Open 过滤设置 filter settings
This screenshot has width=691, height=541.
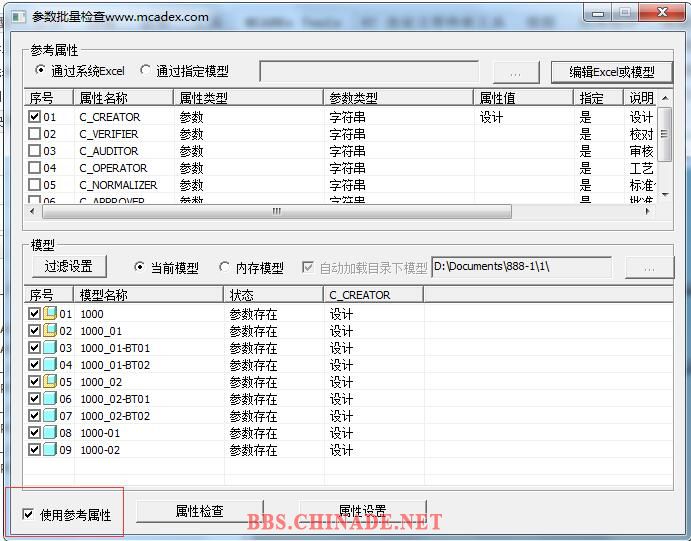(x=69, y=266)
